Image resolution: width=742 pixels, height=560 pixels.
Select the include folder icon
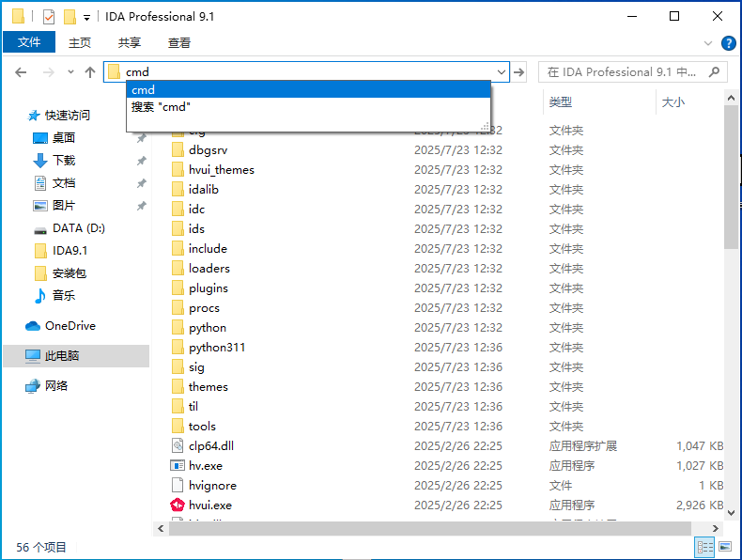(178, 248)
